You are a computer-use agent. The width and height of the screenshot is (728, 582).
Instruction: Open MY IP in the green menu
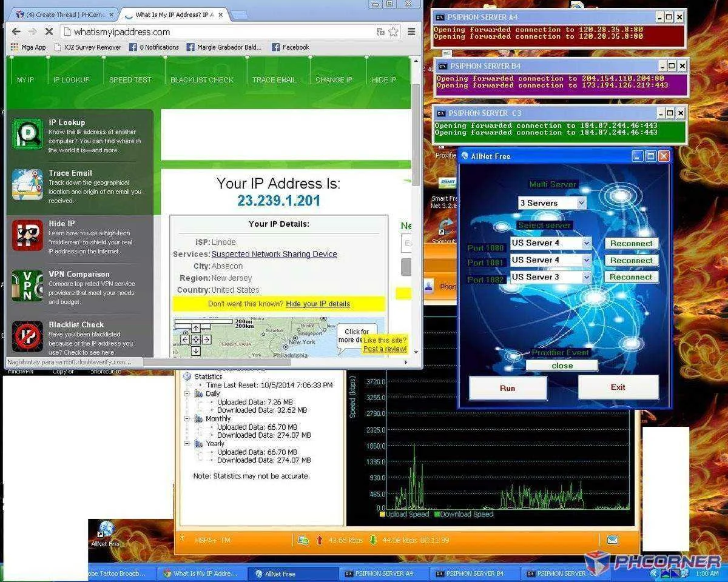click(25, 80)
